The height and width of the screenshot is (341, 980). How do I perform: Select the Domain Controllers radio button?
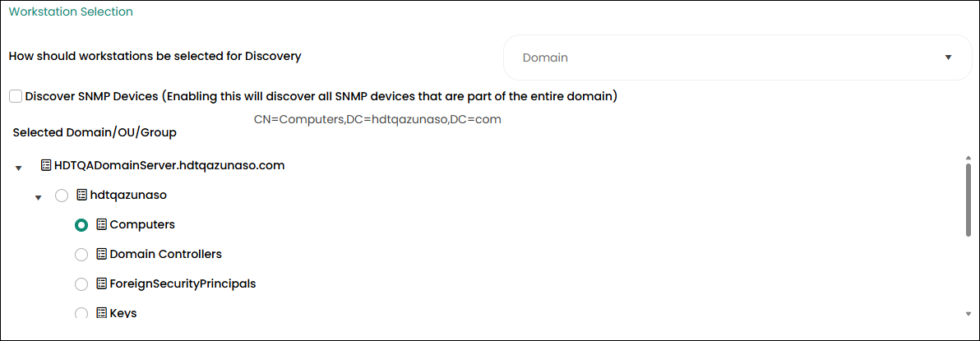[81, 255]
